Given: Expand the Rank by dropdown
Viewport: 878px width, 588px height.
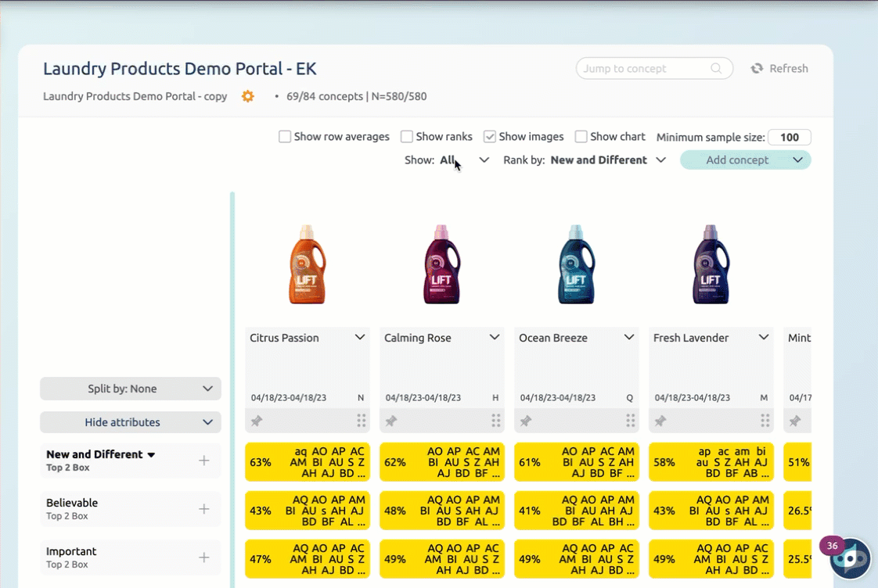Looking at the screenshot, I should pos(607,160).
